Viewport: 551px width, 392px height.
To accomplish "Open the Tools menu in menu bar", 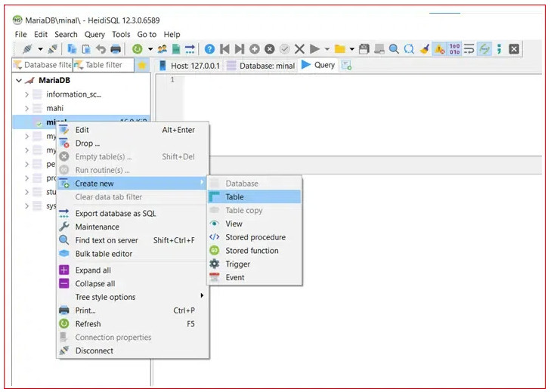I will (x=121, y=35).
